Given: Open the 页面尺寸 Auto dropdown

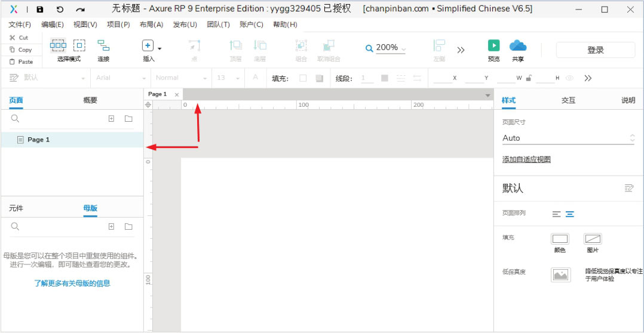Looking at the screenshot, I should point(569,138).
